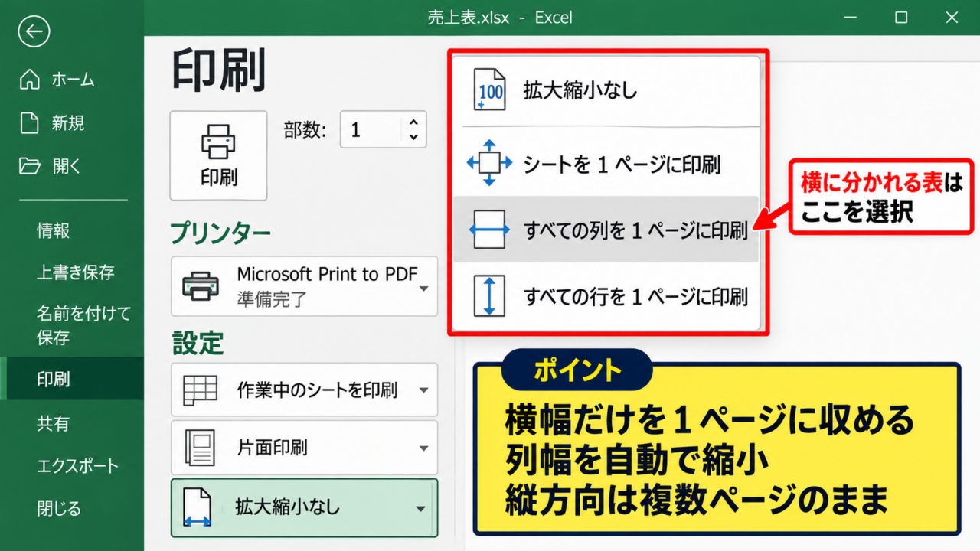
Task: Select 拡大縮小なし in the popup list
Action: [606, 90]
